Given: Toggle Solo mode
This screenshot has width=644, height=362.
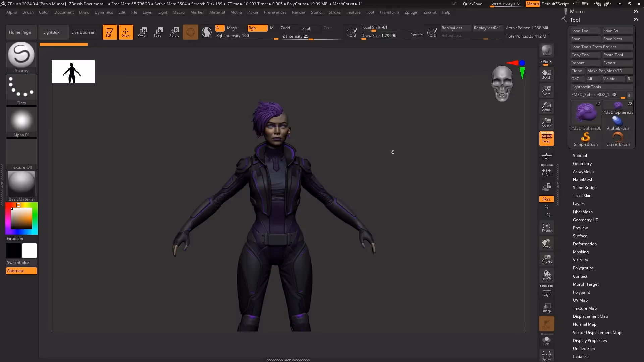Looking at the screenshot, I should click(546, 340).
